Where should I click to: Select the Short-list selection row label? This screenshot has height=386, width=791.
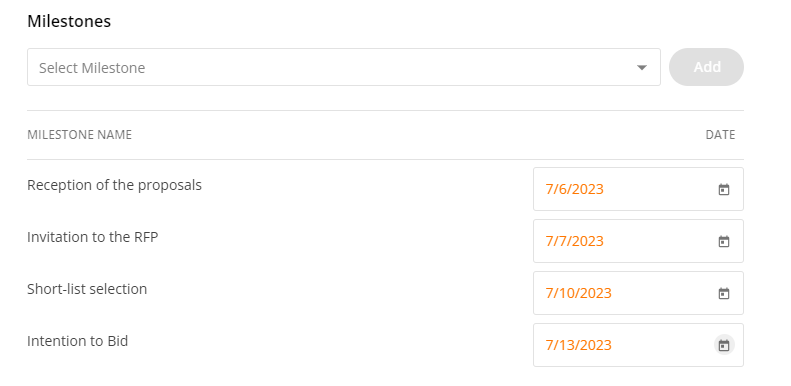[x=87, y=289]
